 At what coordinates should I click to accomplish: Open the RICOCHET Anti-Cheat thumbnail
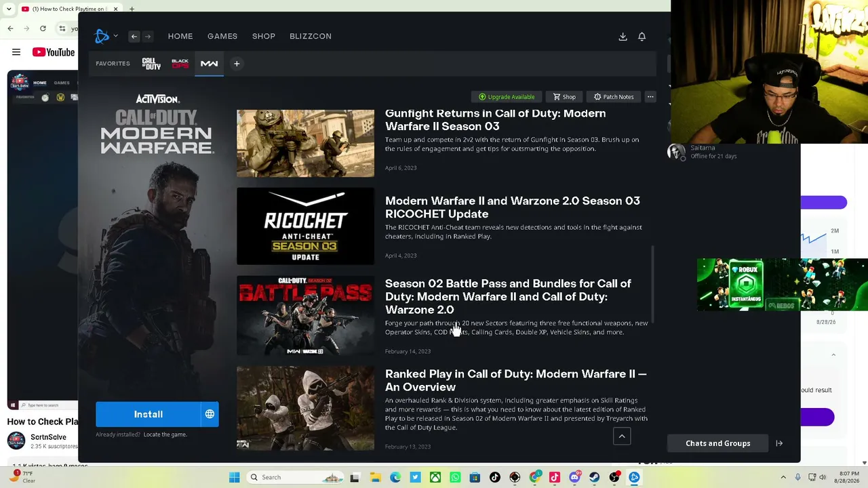(305, 226)
